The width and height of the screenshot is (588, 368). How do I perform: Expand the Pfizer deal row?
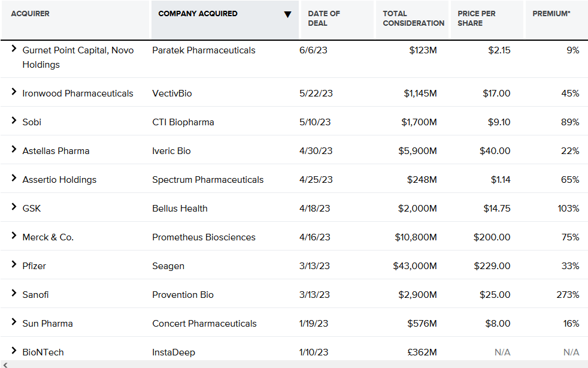click(14, 264)
